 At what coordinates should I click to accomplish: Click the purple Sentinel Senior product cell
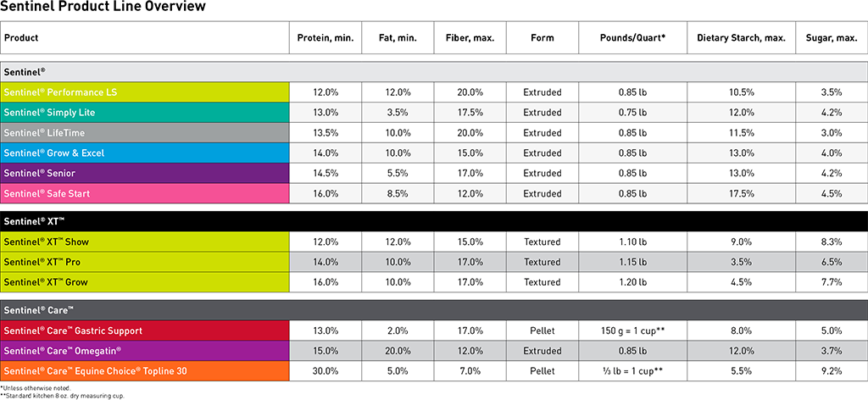click(145, 173)
